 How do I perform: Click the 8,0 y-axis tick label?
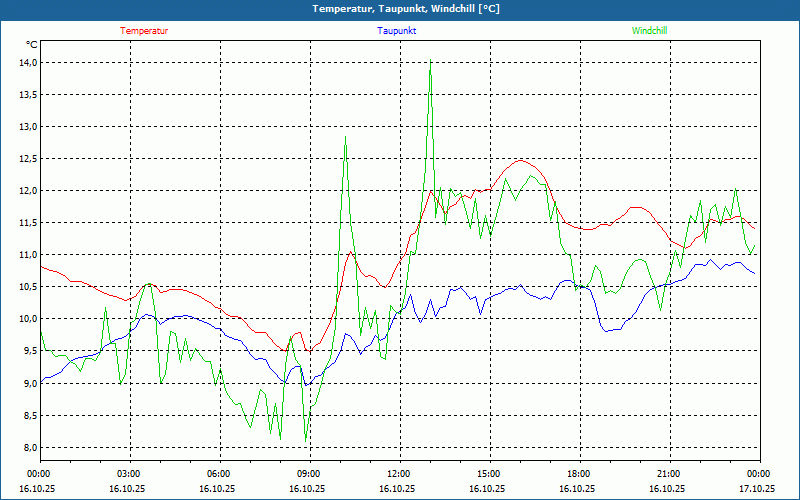pos(27,447)
